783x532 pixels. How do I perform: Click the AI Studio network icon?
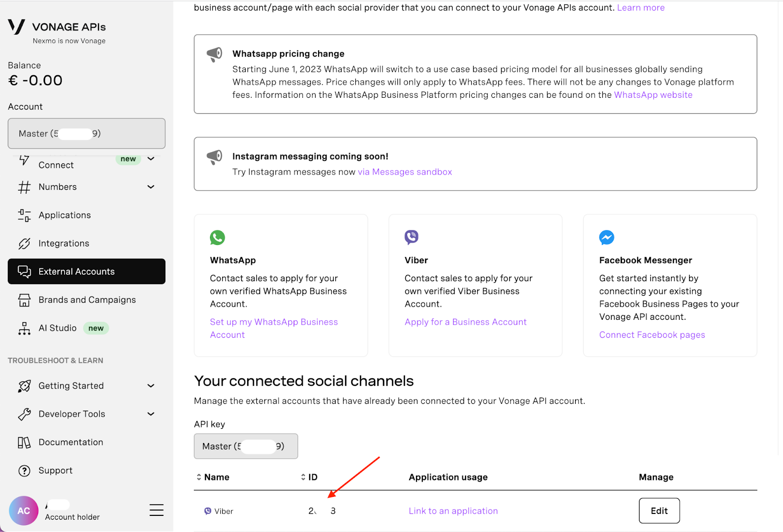click(24, 328)
